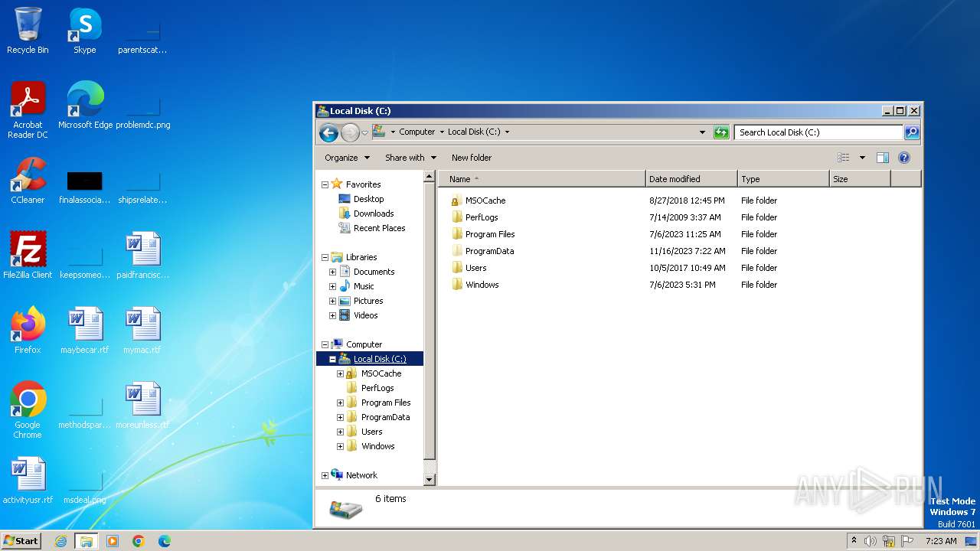The width and height of the screenshot is (980, 551).
Task: Select maybecar.rtf desktop file
Action: [x=85, y=331]
